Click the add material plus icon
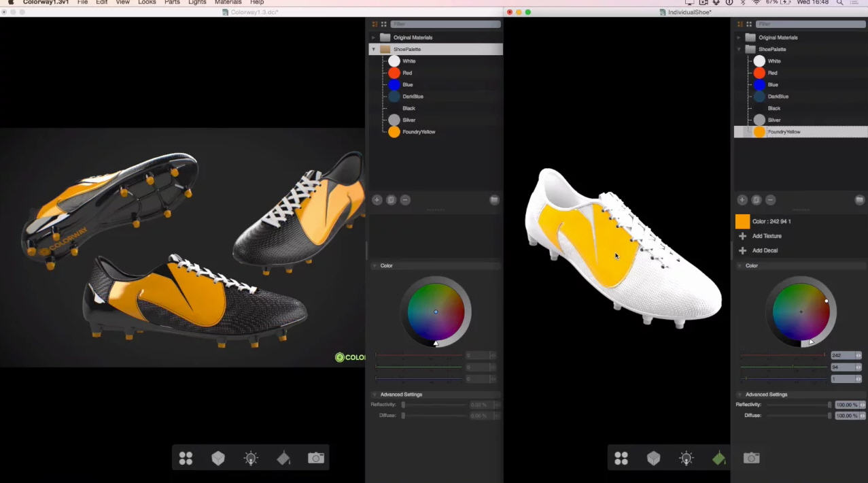 click(377, 199)
